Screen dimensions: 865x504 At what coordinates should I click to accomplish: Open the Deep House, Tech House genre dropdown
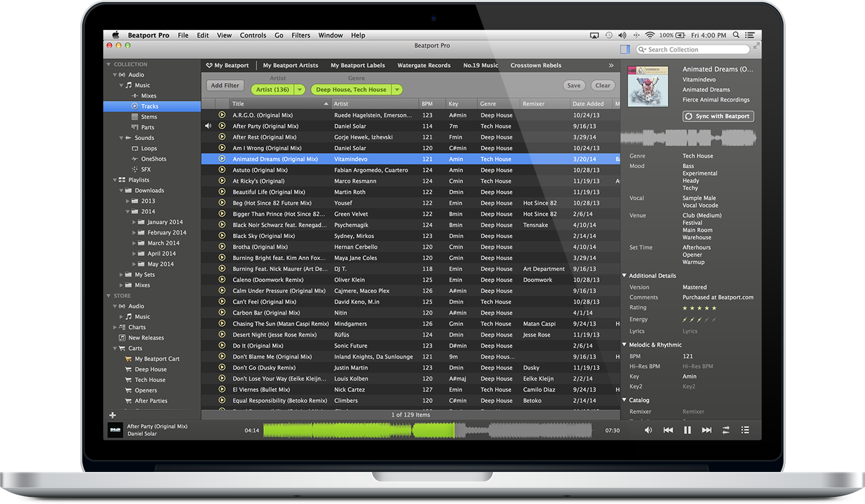pyautogui.click(x=397, y=90)
